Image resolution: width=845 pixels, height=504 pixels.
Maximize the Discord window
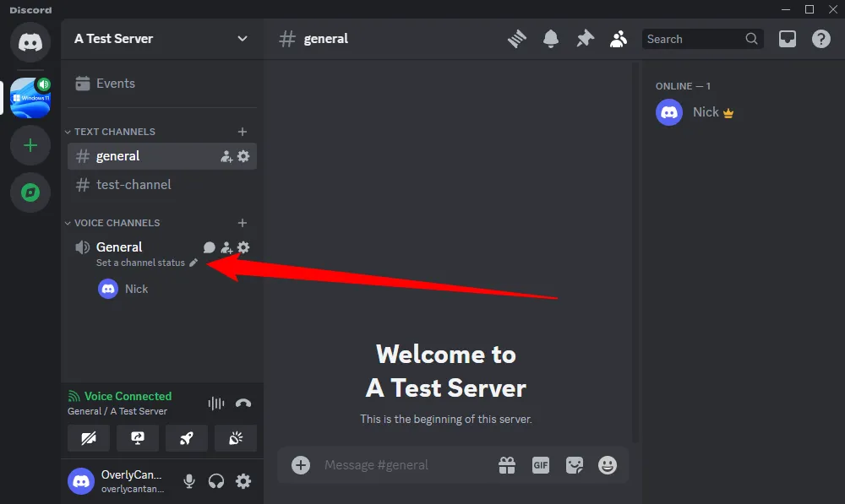pyautogui.click(x=810, y=9)
